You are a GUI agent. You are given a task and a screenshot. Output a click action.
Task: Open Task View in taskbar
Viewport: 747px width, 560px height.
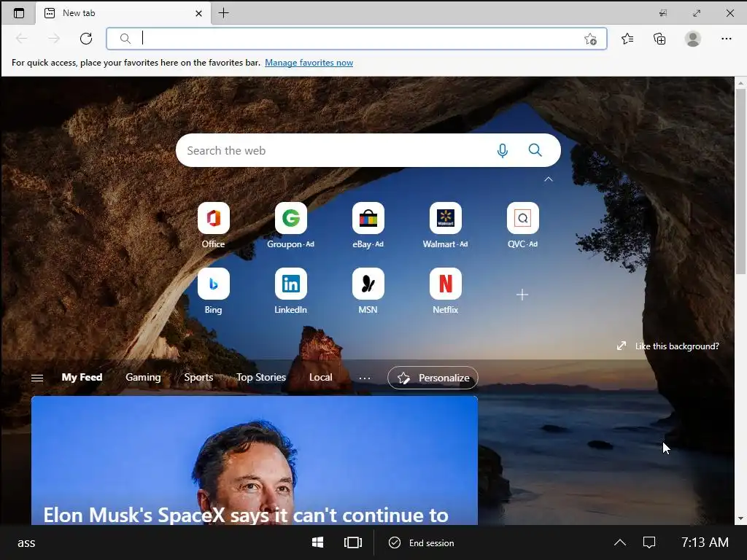[353, 542]
